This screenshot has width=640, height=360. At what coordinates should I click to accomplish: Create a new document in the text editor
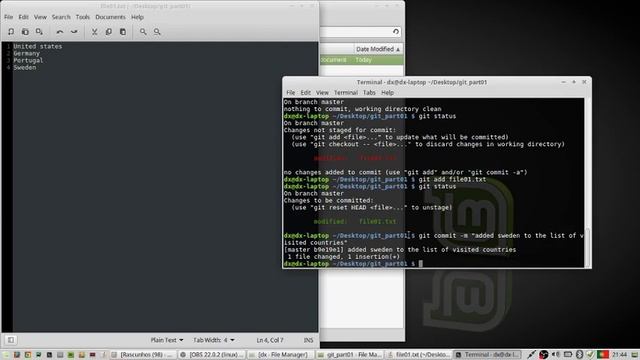[11, 31]
